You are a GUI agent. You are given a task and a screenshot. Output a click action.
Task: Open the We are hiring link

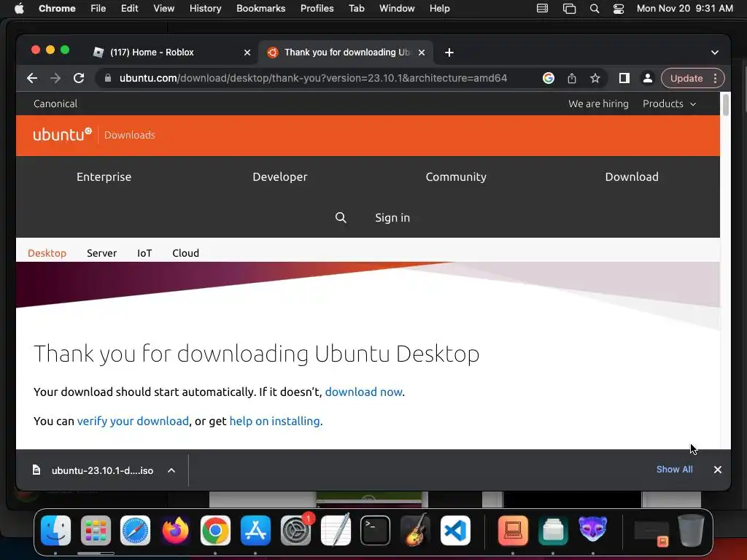pos(598,104)
